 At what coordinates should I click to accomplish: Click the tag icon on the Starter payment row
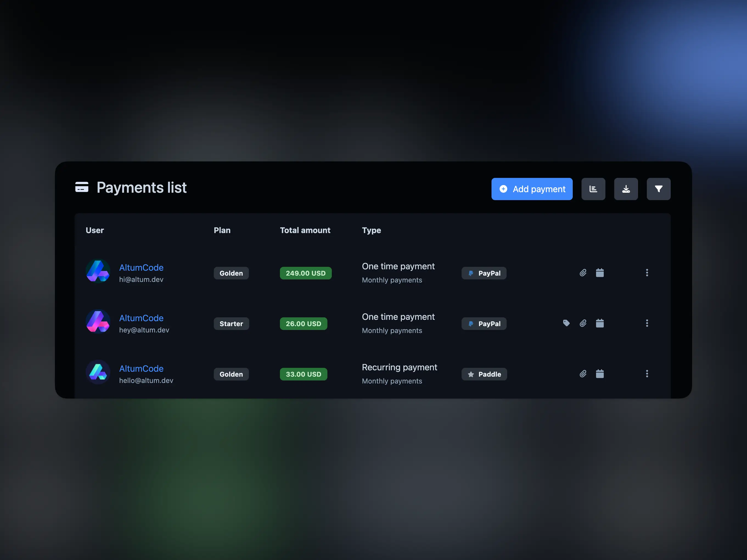(566, 323)
